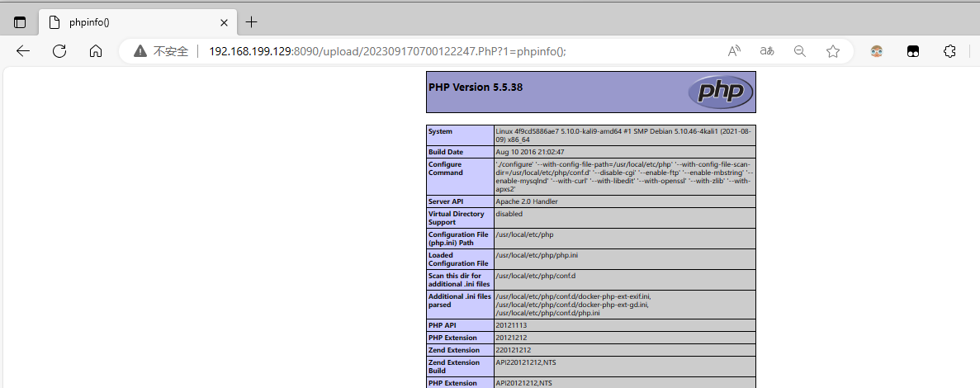Click the not secure warning icon
The height and width of the screenshot is (388, 980).
click(140, 51)
